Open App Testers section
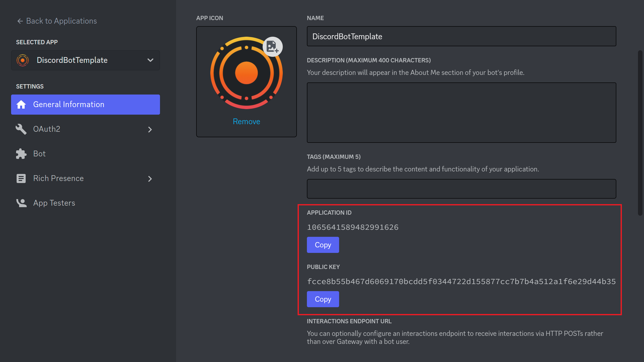This screenshot has height=362, width=644. pyautogui.click(x=54, y=203)
